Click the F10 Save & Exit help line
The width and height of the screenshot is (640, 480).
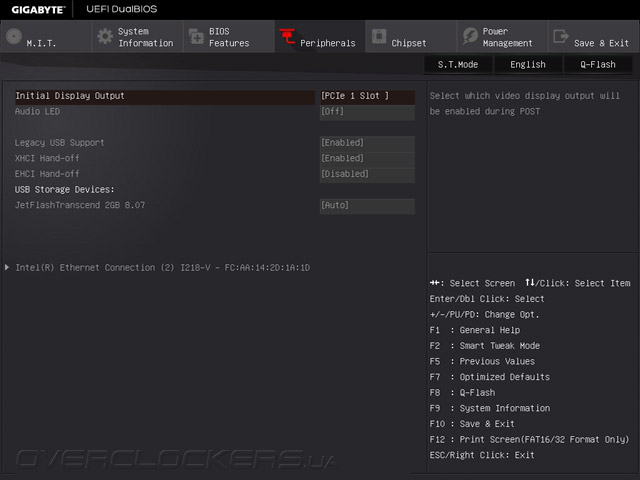472,424
